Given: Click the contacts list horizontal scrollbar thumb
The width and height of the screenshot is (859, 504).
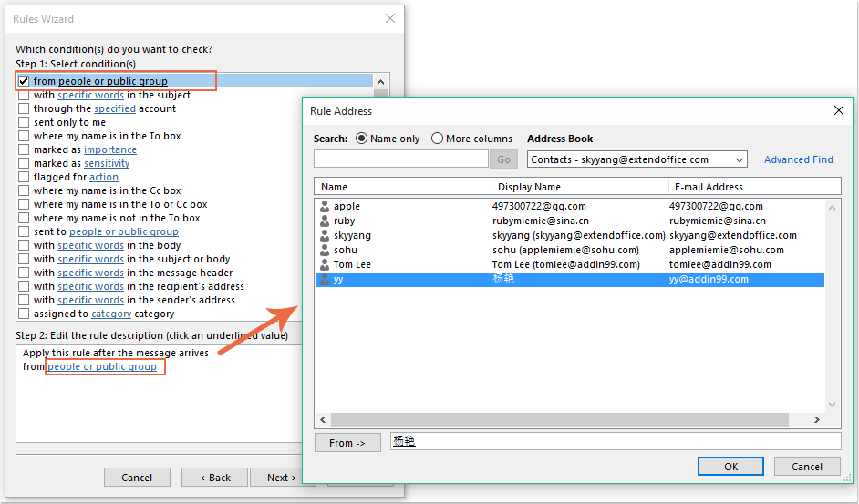Looking at the screenshot, I should pos(559,419).
